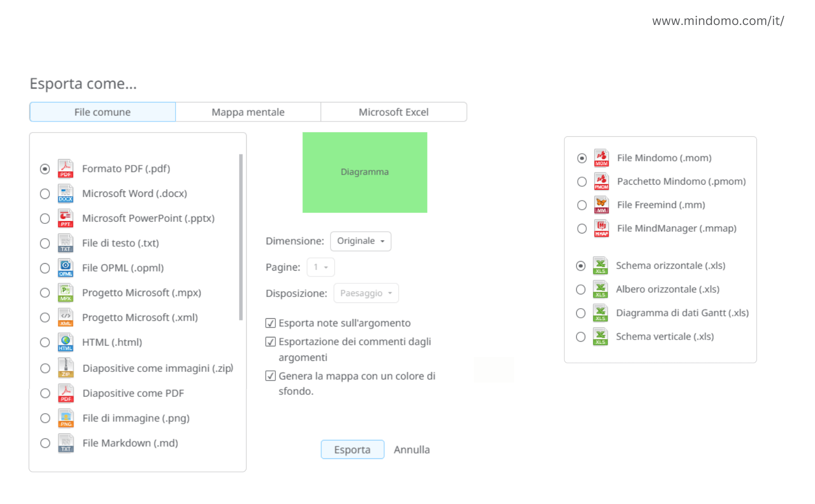Screen dimensions: 815x504
Task: Click the MindManager MMAP file icon
Action: coord(601,229)
